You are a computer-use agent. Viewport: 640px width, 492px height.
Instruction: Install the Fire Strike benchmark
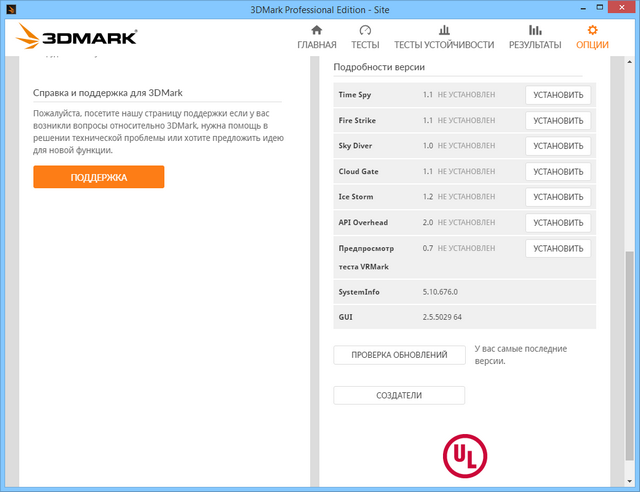558,120
